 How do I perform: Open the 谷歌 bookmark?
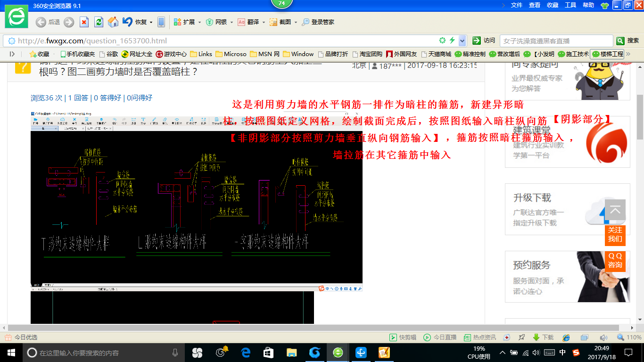(108, 54)
